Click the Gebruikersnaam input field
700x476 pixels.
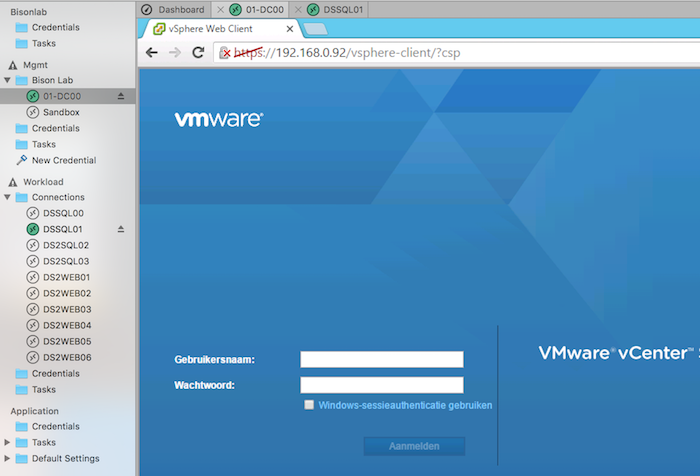[x=382, y=360]
